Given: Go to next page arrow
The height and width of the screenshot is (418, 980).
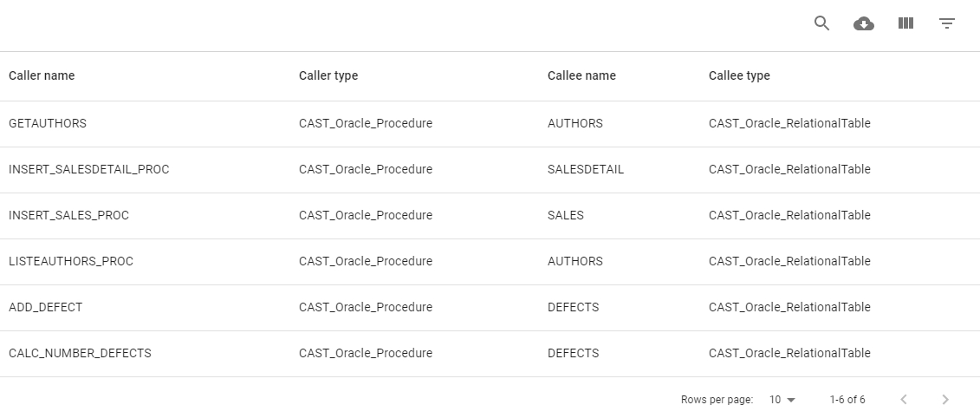Looking at the screenshot, I should coord(945,400).
